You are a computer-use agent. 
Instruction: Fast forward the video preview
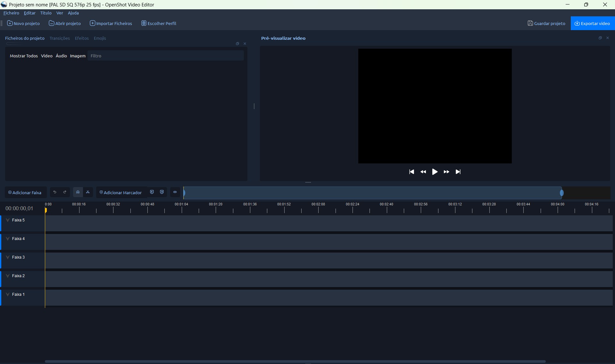click(x=446, y=172)
